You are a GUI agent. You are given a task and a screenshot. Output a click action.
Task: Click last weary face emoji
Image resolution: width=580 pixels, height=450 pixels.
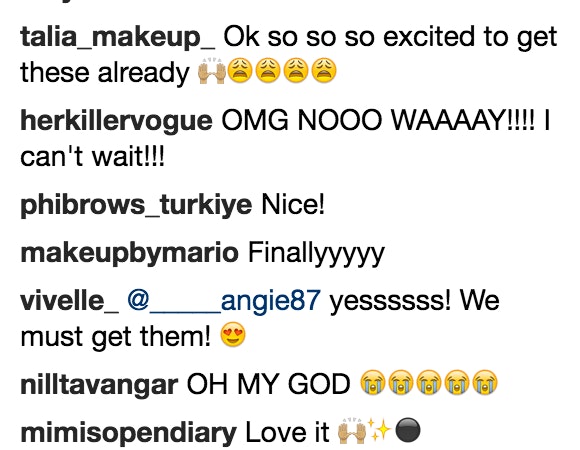click(x=324, y=70)
